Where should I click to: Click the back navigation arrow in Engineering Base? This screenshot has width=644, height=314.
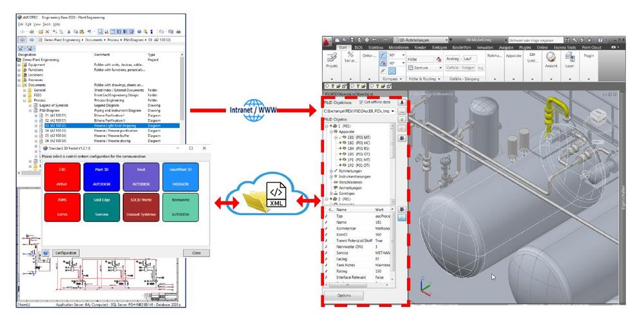[x=22, y=40]
